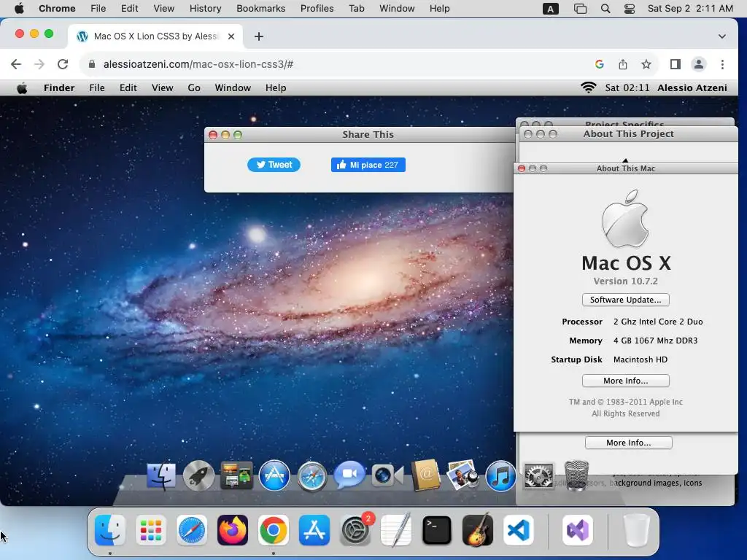
Task: Click the Alessio Atzeni name in menu bar
Action: tap(692, 88)
